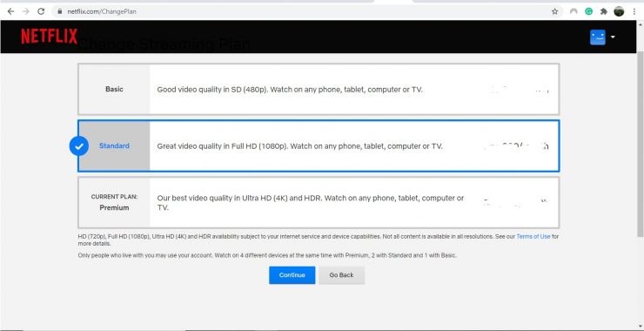This screenshot has width=644, height=331.
Task: Go back using browser back arrow
Action: pyautogui.click(x=10, y=11)
